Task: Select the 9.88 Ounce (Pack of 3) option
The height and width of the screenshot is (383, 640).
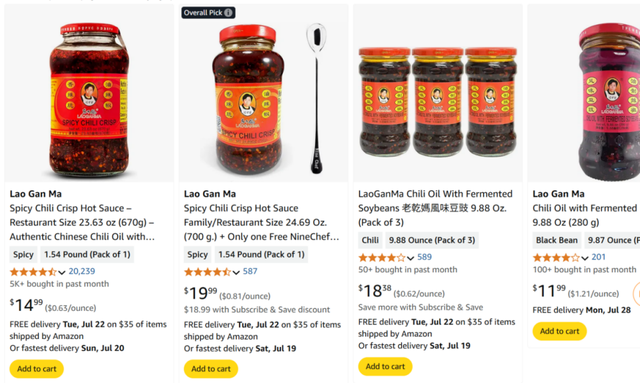Action: (x=432, y=240)
